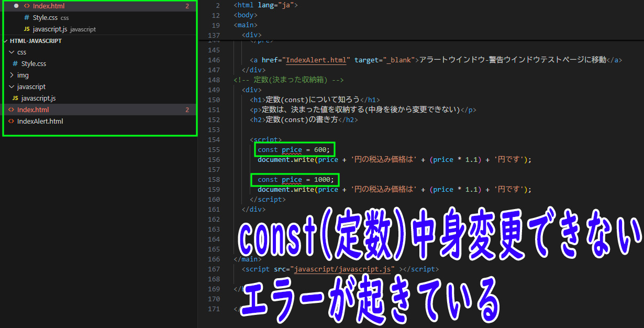Collapse the HTML-JAVASCRIPT root folder section

tap(6, 41)
